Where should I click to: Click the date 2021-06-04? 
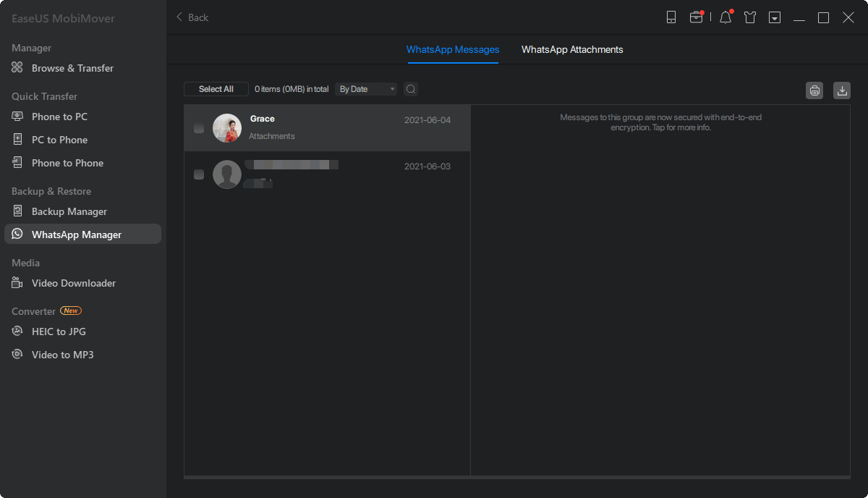pos(427,120)
